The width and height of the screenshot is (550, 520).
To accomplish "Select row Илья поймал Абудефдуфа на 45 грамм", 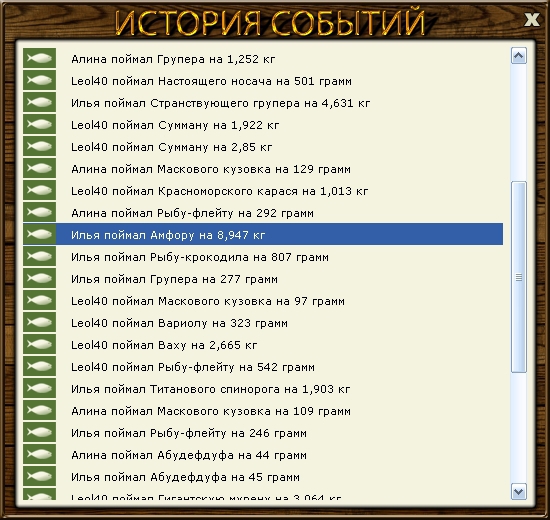I will tap(263, 476).
